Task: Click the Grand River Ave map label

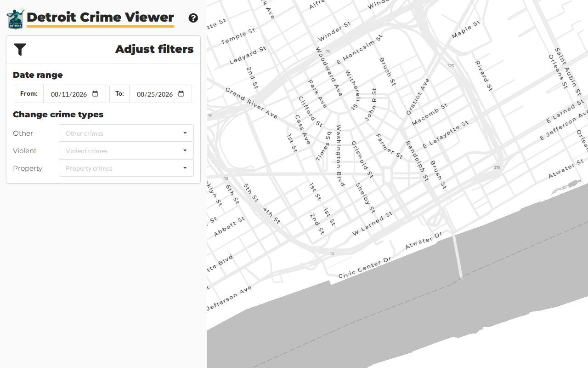Action: [x=251, y=103]
